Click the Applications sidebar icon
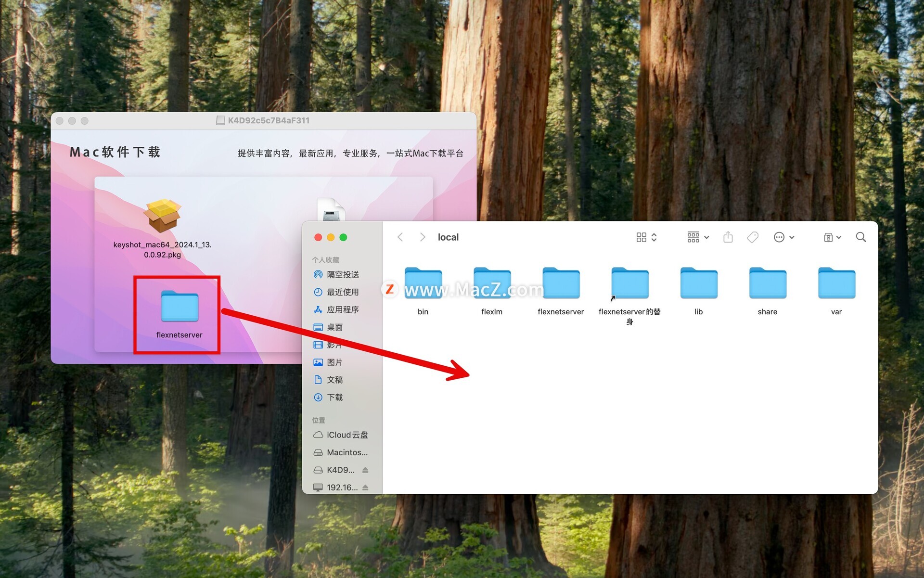The height and width of the screenshot is (578, 924). pos(318,309)
